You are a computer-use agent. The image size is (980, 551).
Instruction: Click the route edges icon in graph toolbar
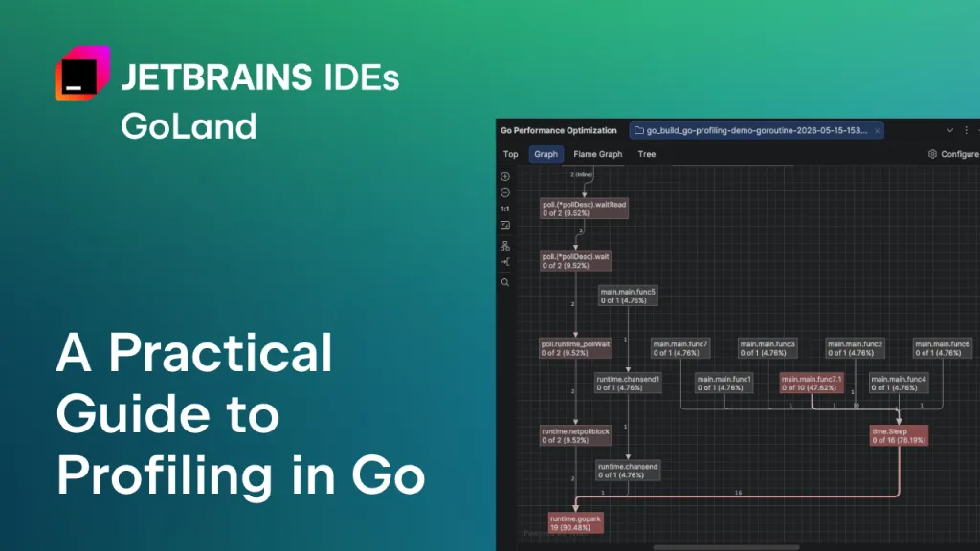[x=505, y=262]
